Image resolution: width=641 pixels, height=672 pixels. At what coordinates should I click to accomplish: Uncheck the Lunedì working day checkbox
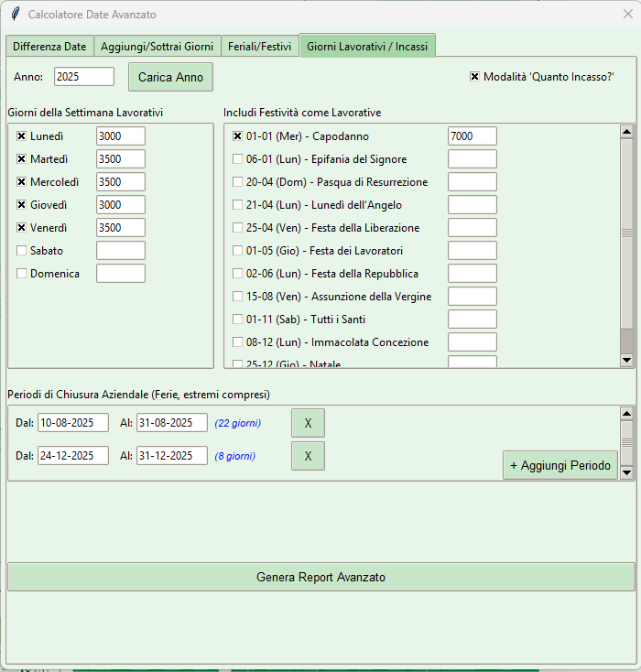[x=22, y=136]
